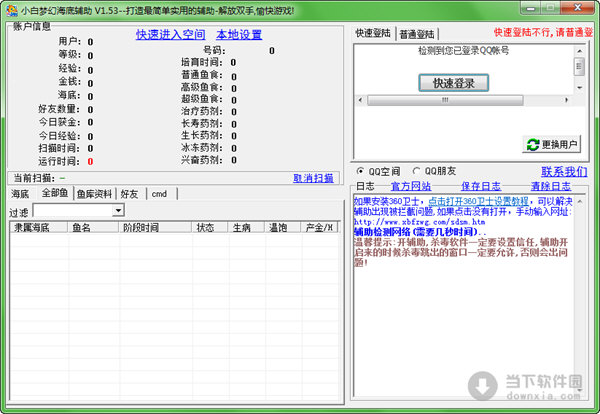Click the login panel right scroll arrow
The height and width of the screenshot is (414, 600).
(x=566, y=100)
